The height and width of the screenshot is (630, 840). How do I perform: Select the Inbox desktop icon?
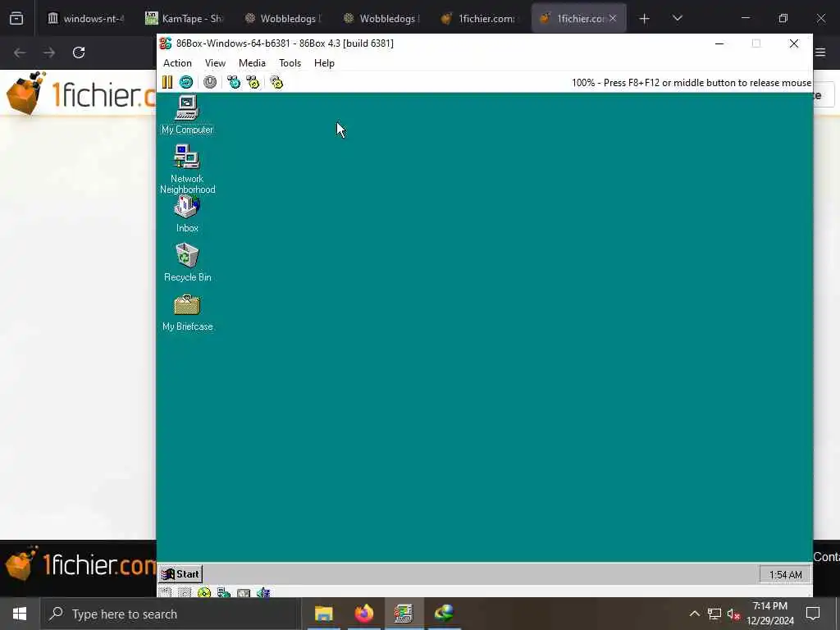click(187, 214)
